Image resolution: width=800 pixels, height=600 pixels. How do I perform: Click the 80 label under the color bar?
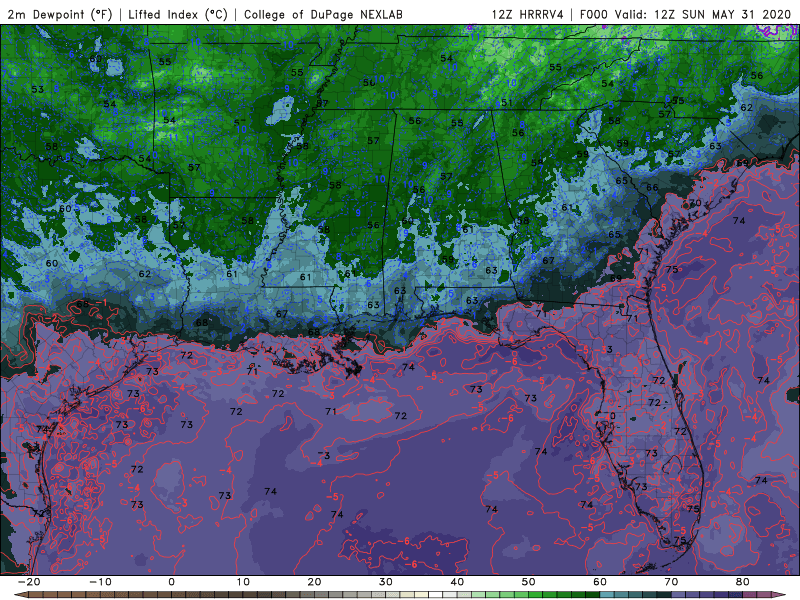[743, 582]
